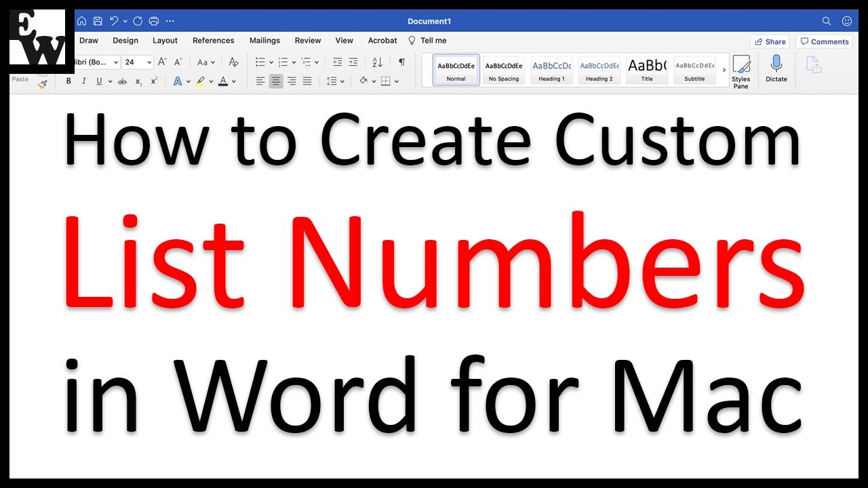
Task: Undo the last action
Action: pos(114,21)
